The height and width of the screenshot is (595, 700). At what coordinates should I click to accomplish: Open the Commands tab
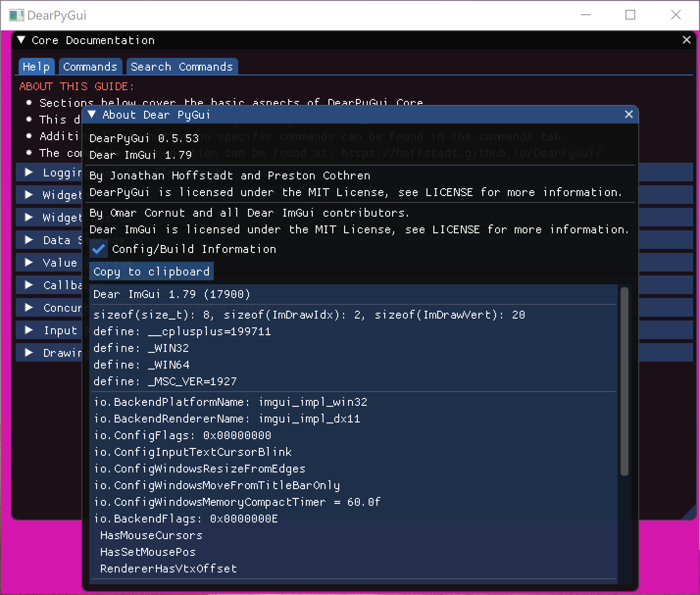(90, 67)
